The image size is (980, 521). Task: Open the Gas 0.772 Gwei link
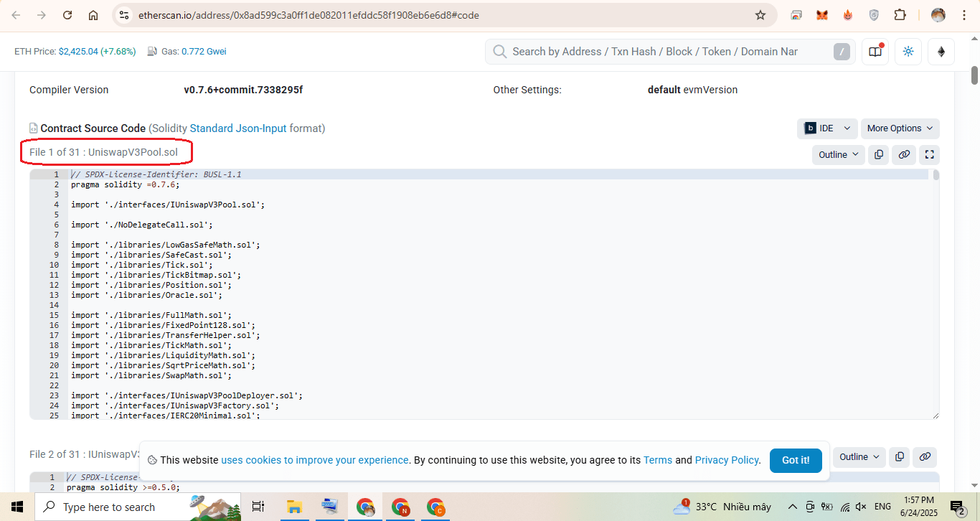[x=204, y=52]
